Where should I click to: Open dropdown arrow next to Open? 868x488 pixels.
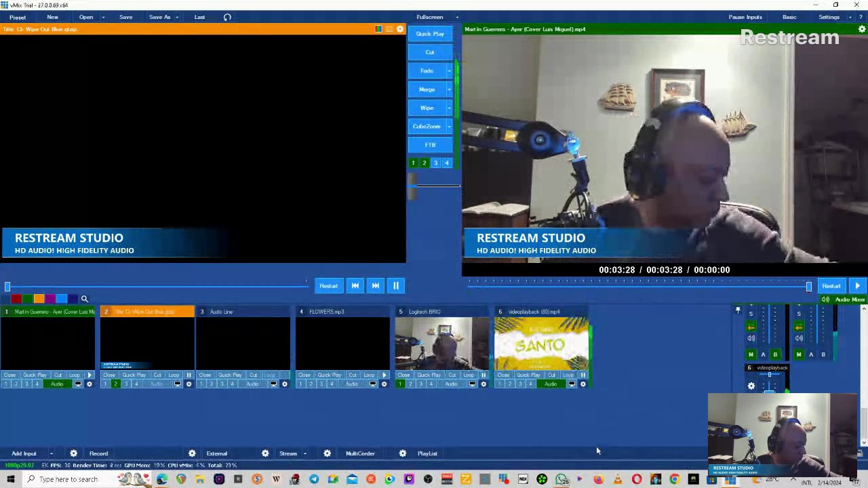pyautogui.click(x=103, y=17)
